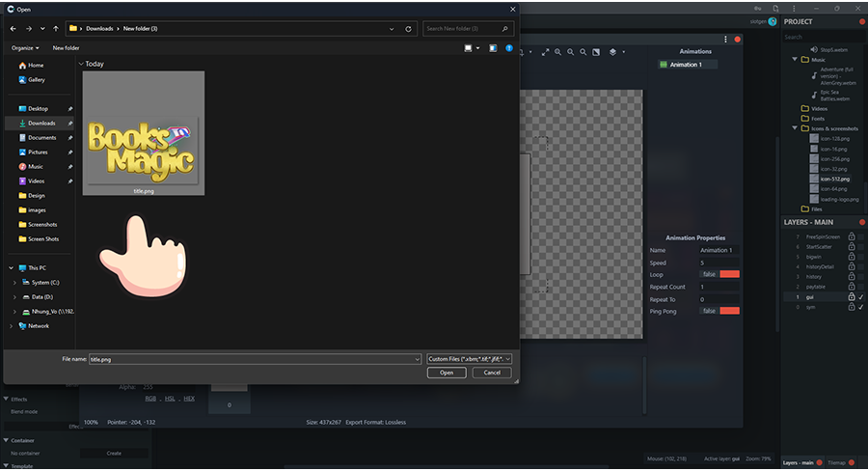The width and height of the screenshot is (868, 471).
Task: Open the recent locations dropdown arrow
Action: [42, 29]
